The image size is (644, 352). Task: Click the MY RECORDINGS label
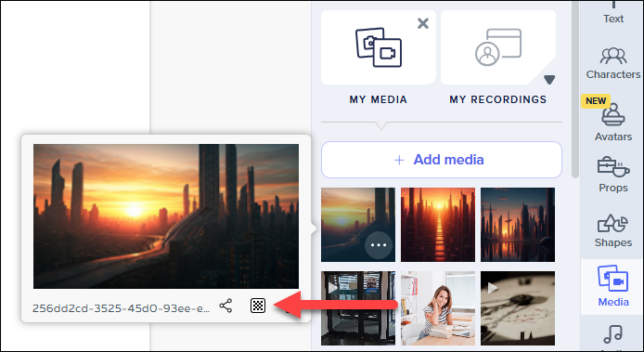point(498,99)
